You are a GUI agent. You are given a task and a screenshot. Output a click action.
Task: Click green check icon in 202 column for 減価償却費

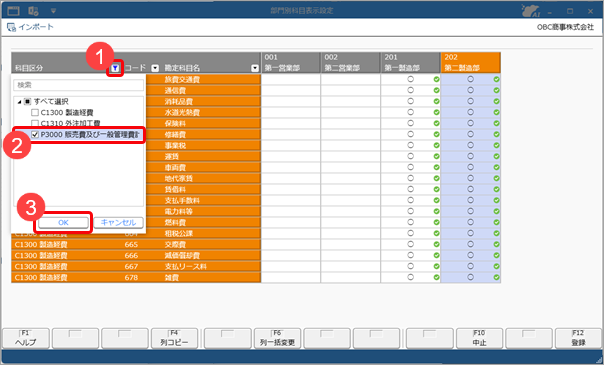point(497,255)
